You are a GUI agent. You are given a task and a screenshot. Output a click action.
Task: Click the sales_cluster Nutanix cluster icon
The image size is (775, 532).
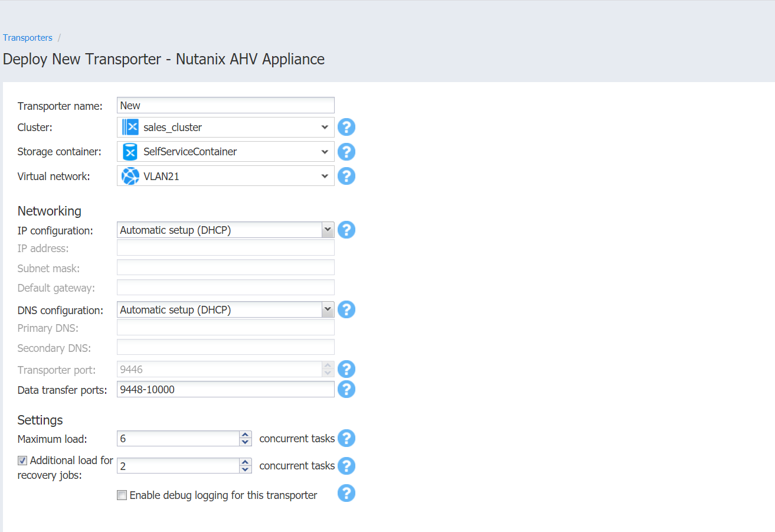130,127
